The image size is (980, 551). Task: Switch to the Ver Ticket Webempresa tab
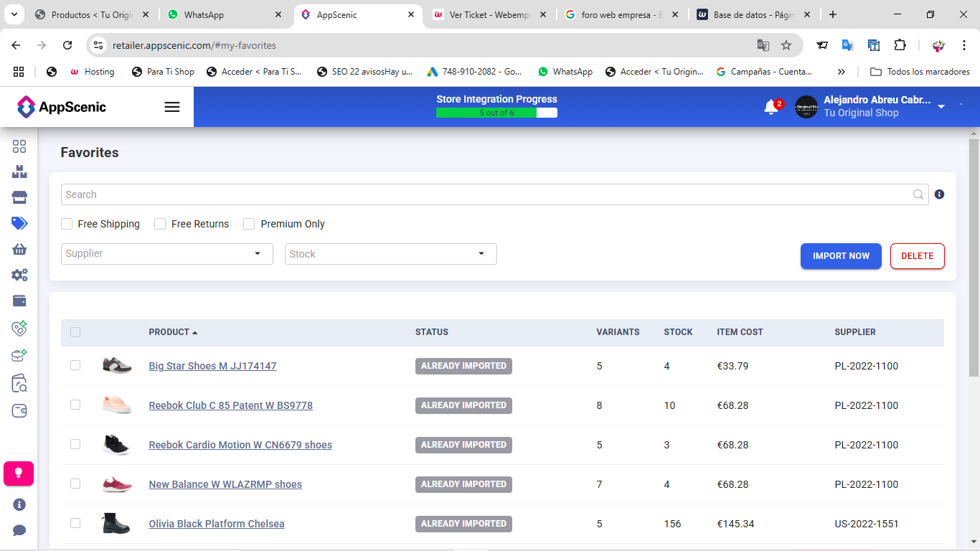(x=491, y=14)
